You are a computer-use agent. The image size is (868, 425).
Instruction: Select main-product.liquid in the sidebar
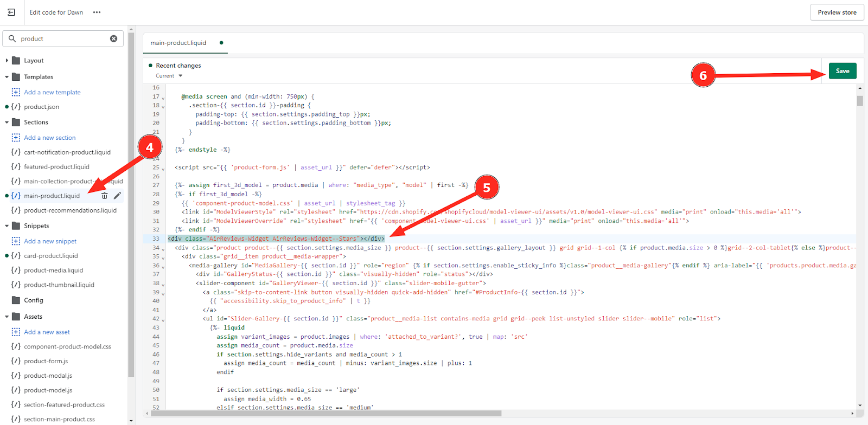[x=52, y=196]
